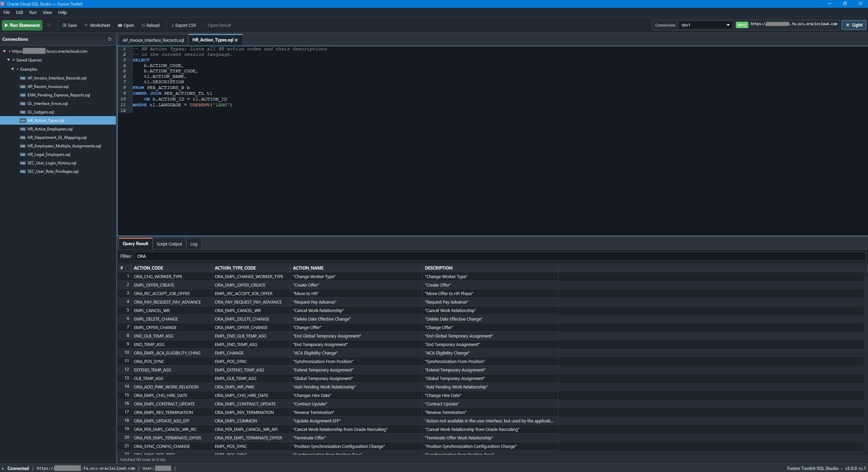The width and height of the screenshot is (868, 472).
Task: Select cell EMPL_CHANGE in row 10
Action: (251, 353)
